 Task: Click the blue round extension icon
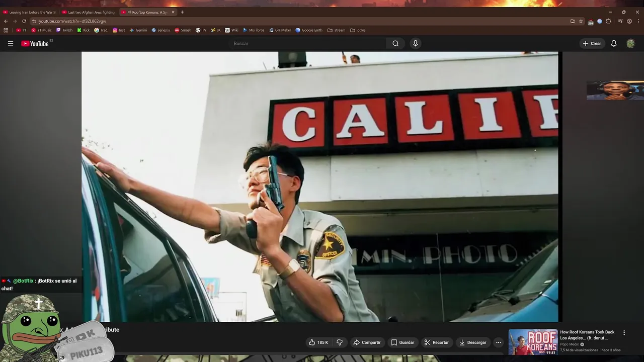coord(600,21)
